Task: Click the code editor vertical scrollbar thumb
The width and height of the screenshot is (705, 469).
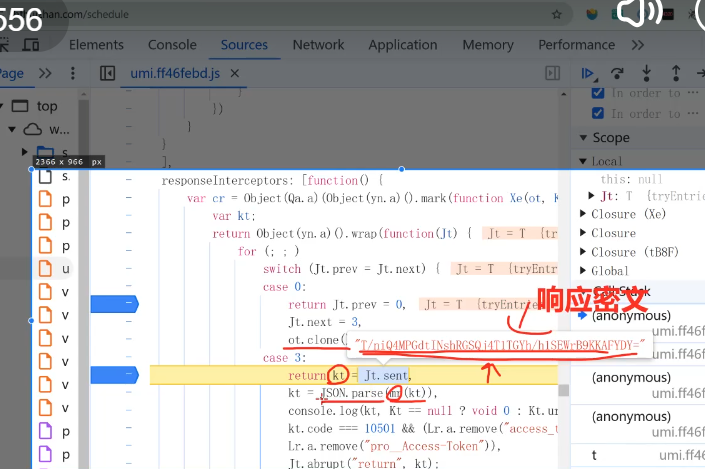Action: [x=563, y=390]
